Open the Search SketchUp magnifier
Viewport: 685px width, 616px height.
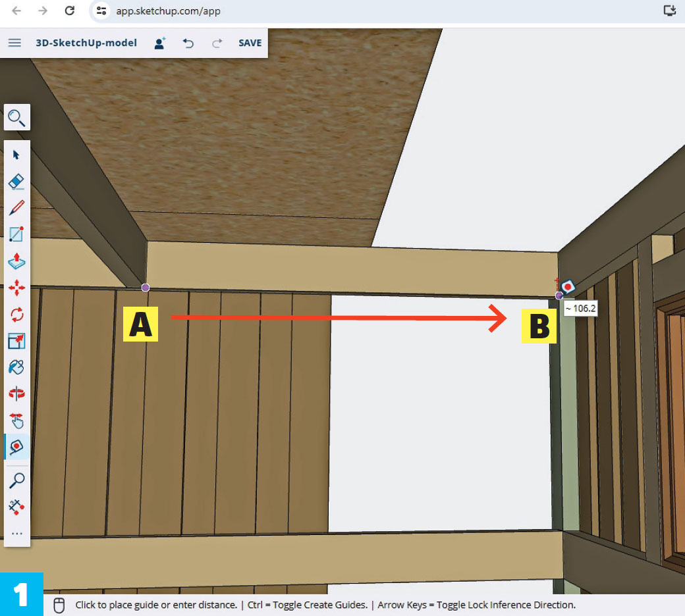click(x=16, y=118)
